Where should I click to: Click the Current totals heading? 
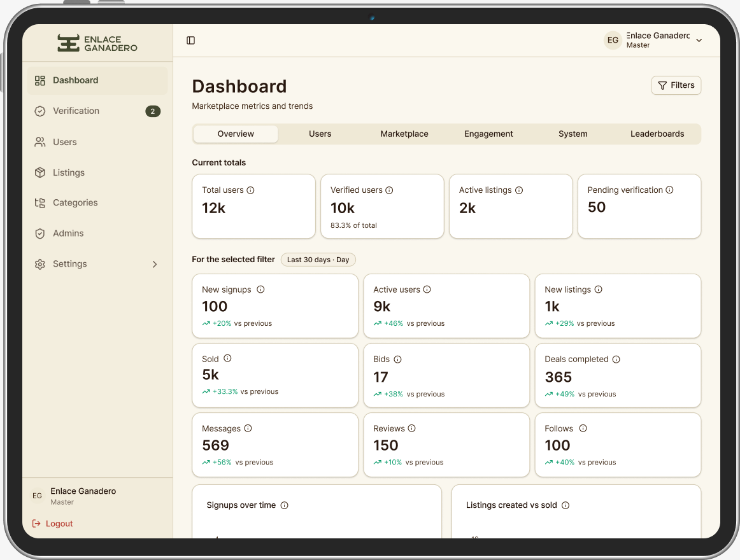(x=219, y=163)
